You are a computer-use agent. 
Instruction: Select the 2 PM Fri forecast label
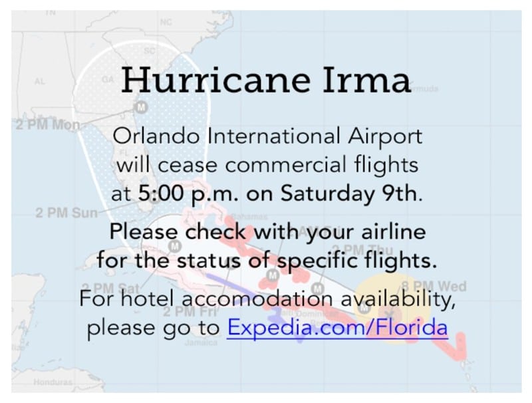pos(190,311)
